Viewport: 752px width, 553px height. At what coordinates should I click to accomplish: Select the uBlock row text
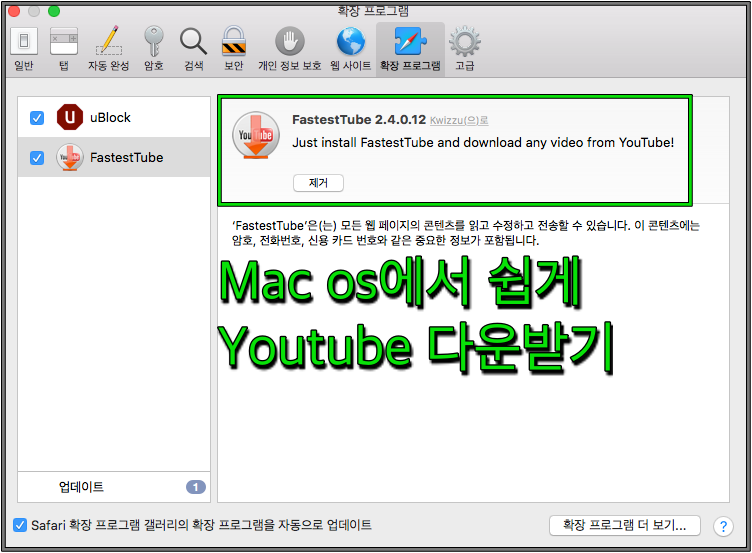pyautogui.click(x=110, y=118)
